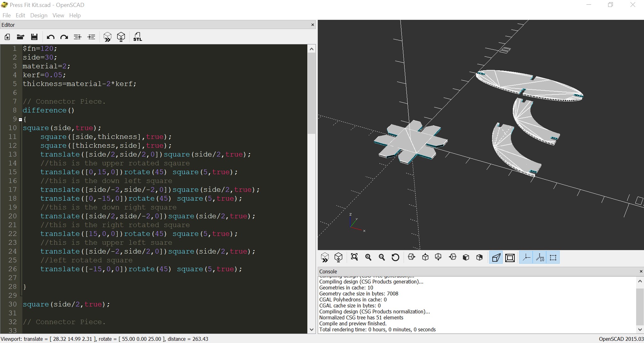Click the Open file icon
The width and height of the screenshot is (644, 343).
point(20,37)
